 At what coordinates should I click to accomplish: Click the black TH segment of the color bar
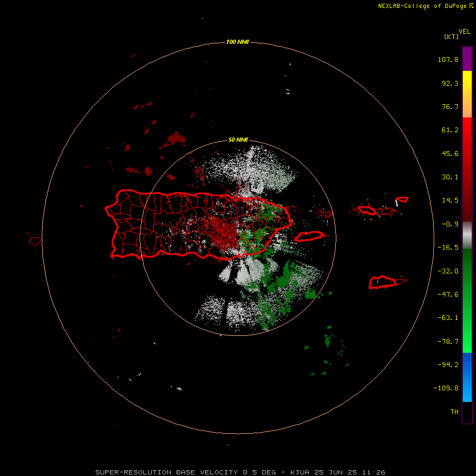[467, 413]
